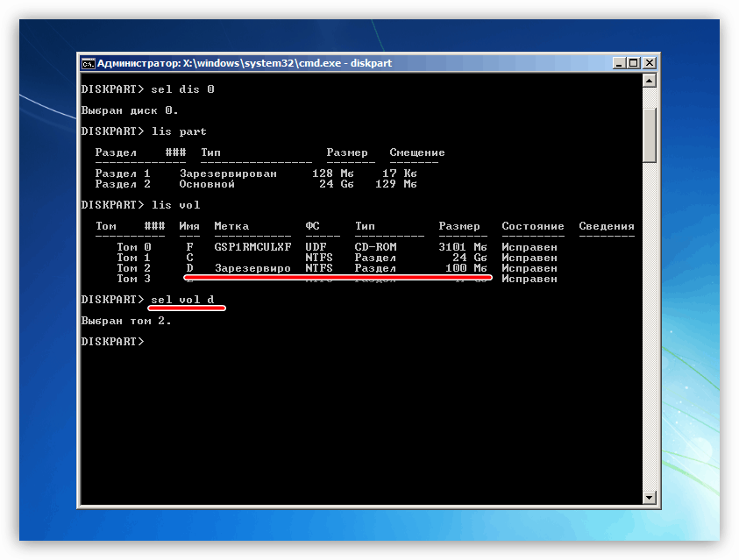Screen dimensions: 739x560
Task: Click the 'Выбран том 2.' output line
Action: point(126,321)
